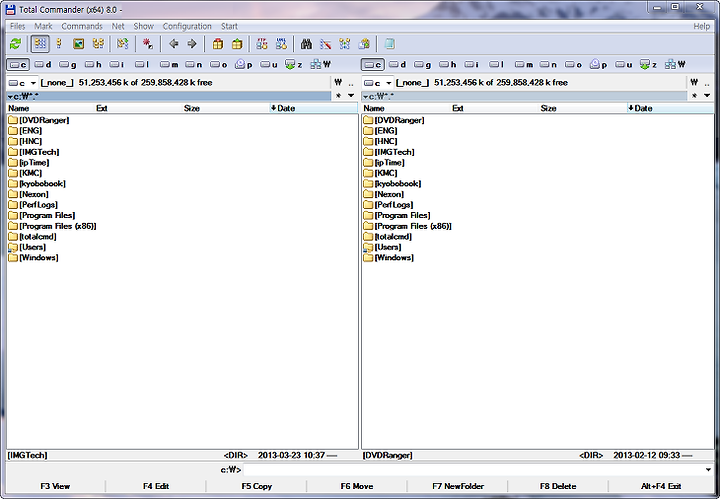Open synchronize directories icon

pos(345,44)
